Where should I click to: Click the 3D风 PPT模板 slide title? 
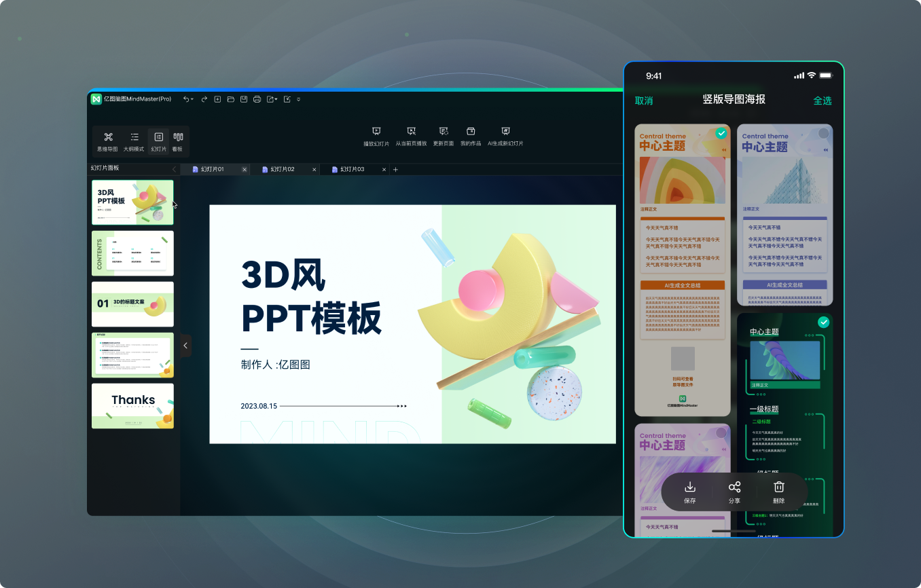pos(312,297)
